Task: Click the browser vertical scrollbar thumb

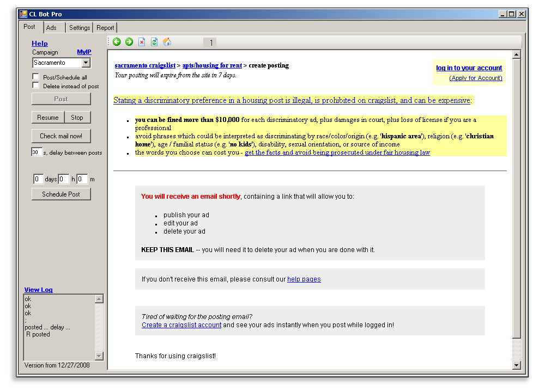Action: click(517, 199)
